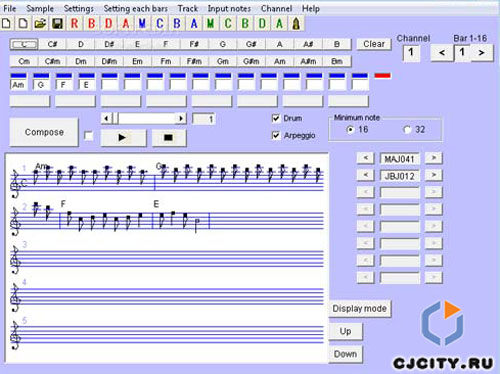Go to next bar range arrow
The height and width of the screenshot is (374, 500).
point(481,53)
